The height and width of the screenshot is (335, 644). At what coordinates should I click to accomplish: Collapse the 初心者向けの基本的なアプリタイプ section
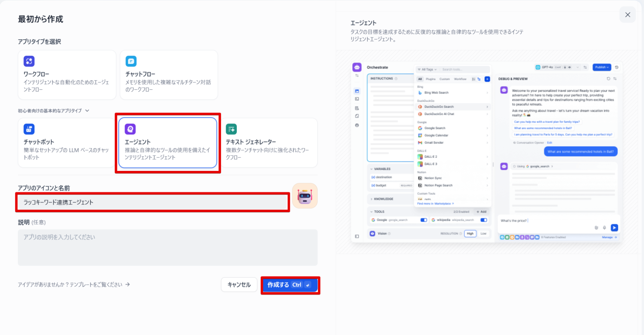(x=53, y=111)
